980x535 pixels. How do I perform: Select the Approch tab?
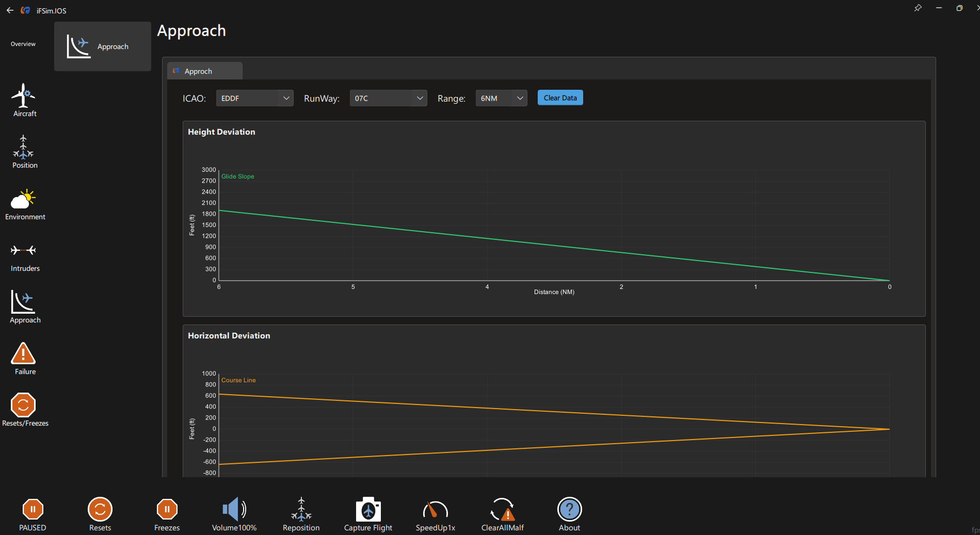[x=204, y=71]
